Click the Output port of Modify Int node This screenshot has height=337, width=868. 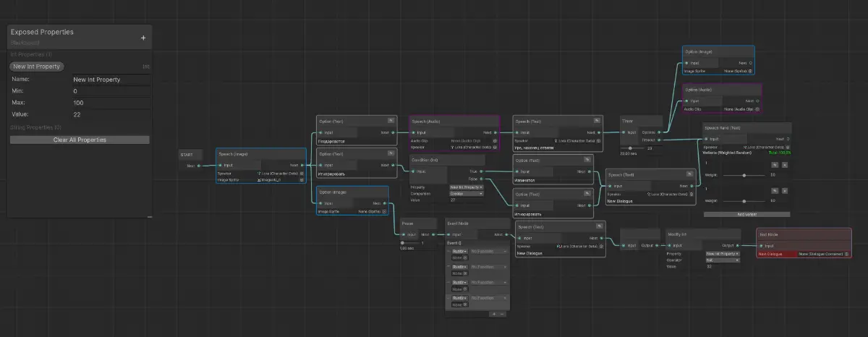[738, 245]
